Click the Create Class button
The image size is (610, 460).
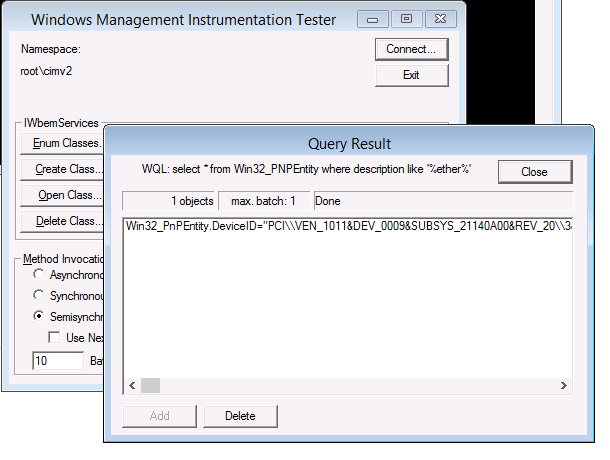[62, 169]
